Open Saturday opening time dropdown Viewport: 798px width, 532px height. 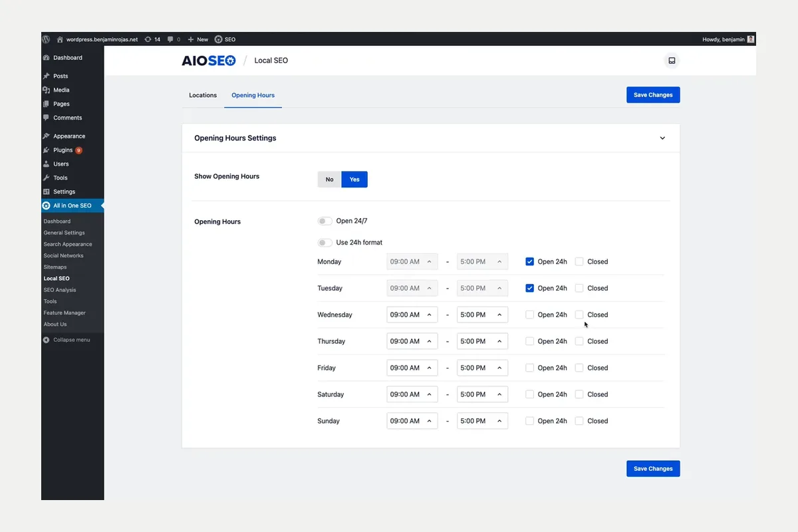pyautogui.click(x=412, y=394)
